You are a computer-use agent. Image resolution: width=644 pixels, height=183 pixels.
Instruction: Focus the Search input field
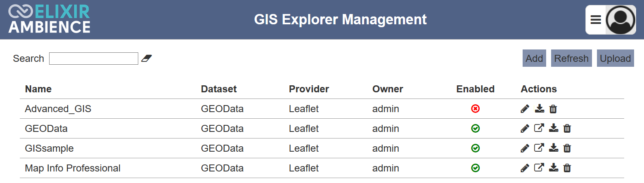point(94,59)
